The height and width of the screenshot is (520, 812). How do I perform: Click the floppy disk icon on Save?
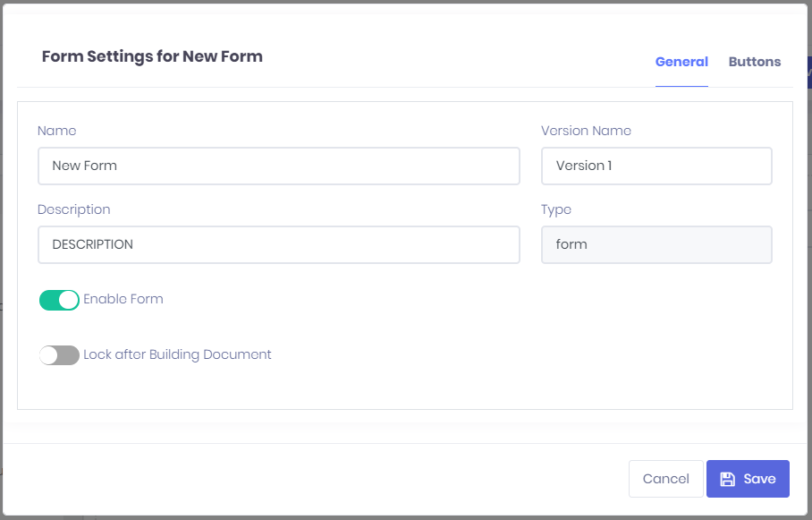tap(727, 479)
